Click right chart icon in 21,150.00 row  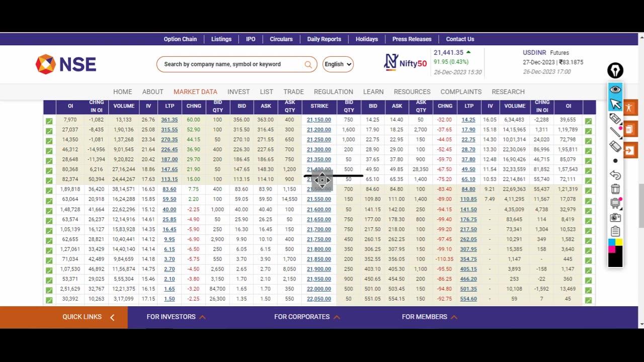coord(588,121)
